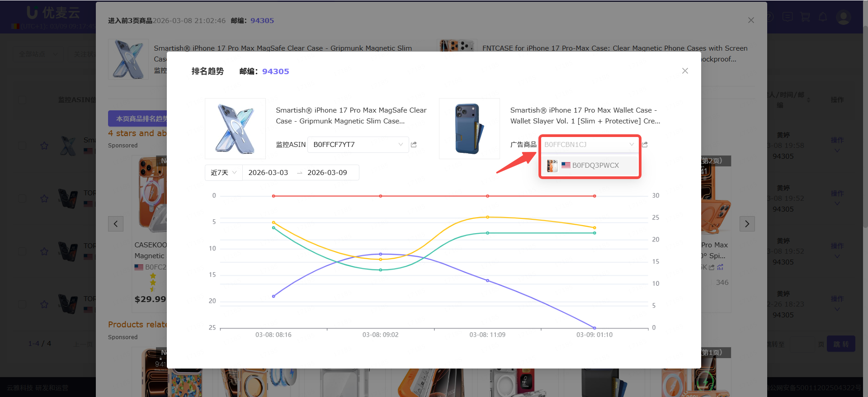The image size is (868, 397).
Task: Open the user avatar icon
Action: point(843,17)
